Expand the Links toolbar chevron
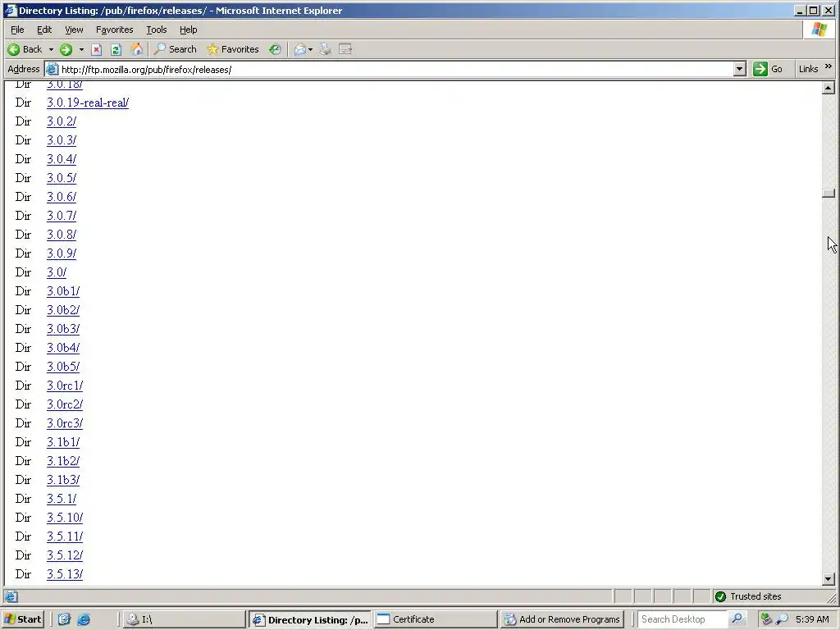The image size is (840, 630). click(x=829, y=67)
